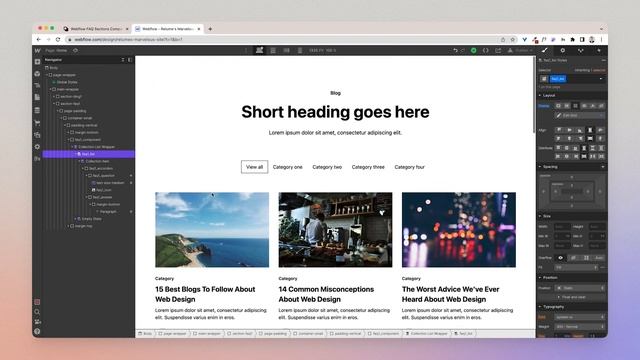640x360 pixels.
Task: Open the Position dropdown
Action: [x=580, y=288]
